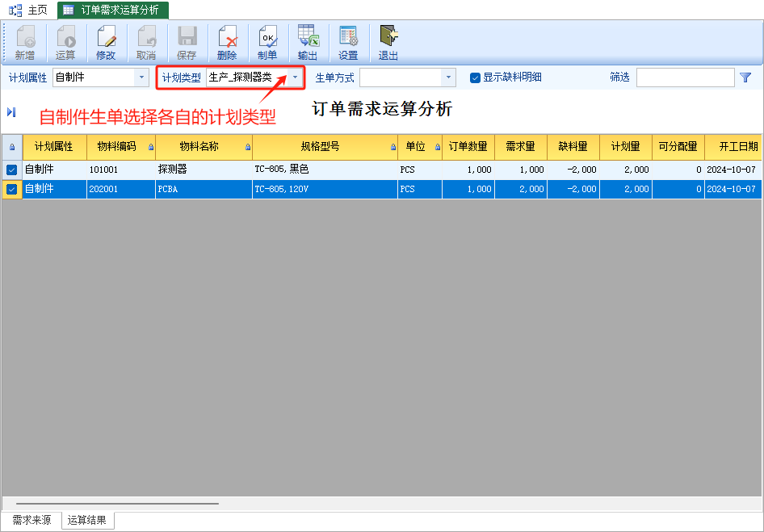The height and width of the screenshot is (532, 764).
Task: Uncheck the 显示缺料明细 checkbox
Action: pyautogui.click(x=475, y=77)
